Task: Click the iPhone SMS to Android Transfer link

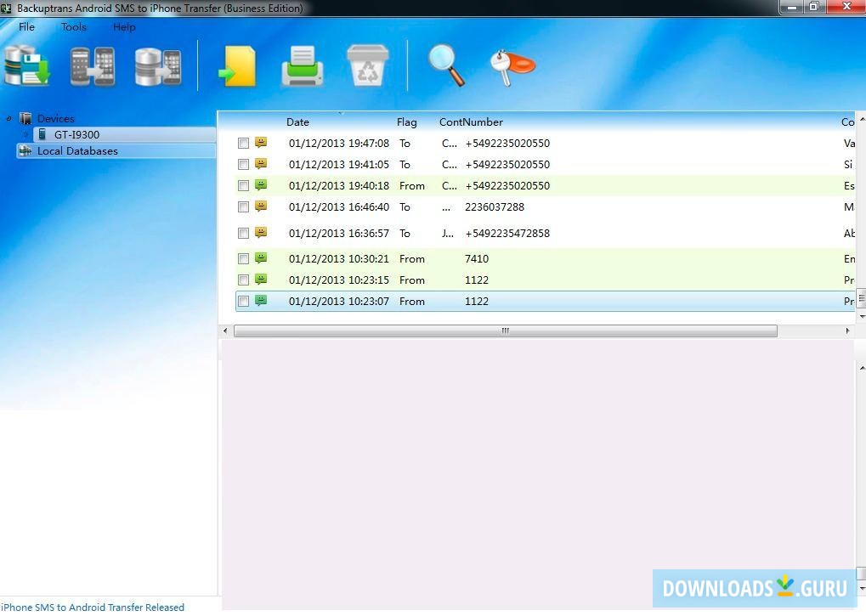Action: [x=93, y=608]
